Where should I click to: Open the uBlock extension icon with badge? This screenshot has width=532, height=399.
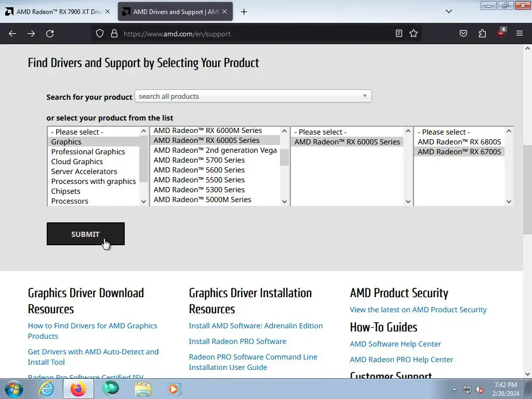pos(501,33)
